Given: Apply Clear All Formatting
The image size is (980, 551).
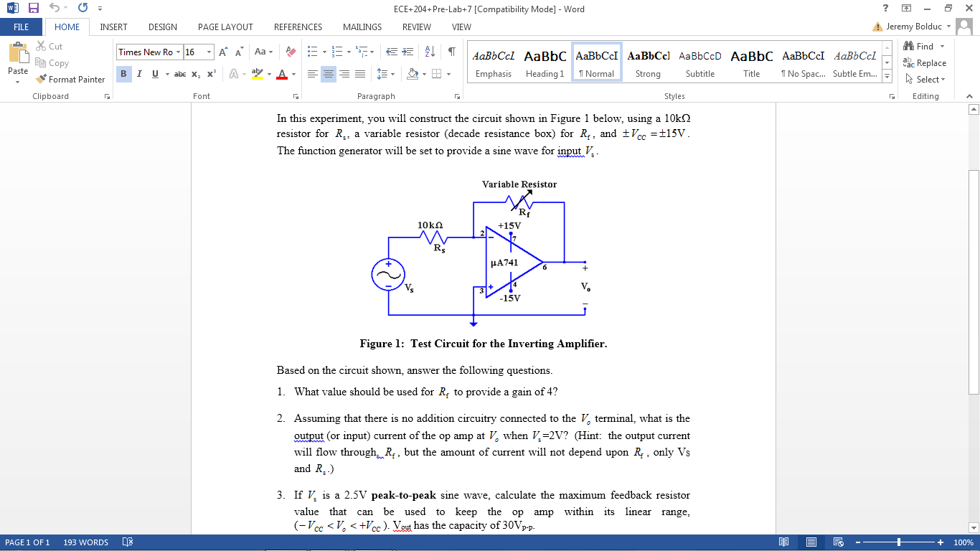Looking at the screenshot, I should (290, 52).
